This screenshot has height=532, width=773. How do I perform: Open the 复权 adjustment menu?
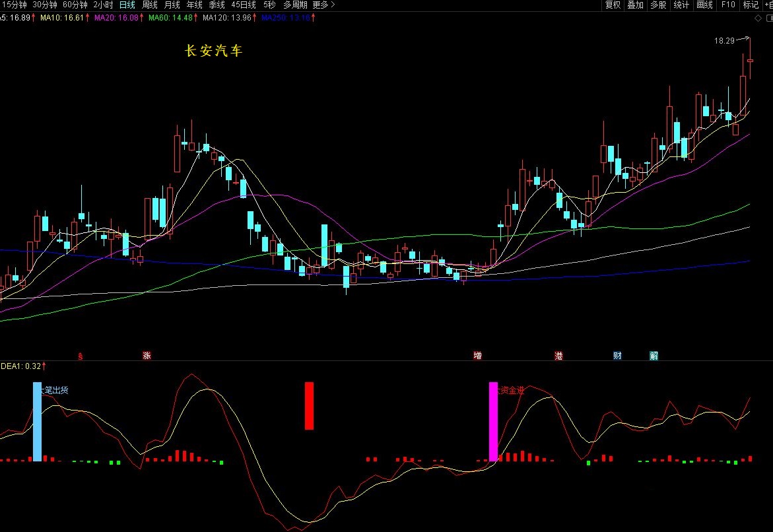[x=613, y=5]
